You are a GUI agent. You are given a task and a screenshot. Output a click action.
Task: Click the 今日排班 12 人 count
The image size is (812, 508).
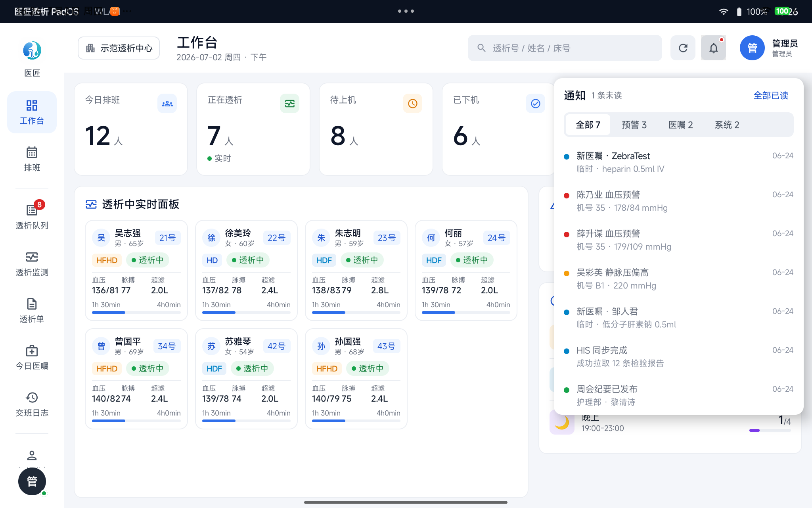[104, 136]
